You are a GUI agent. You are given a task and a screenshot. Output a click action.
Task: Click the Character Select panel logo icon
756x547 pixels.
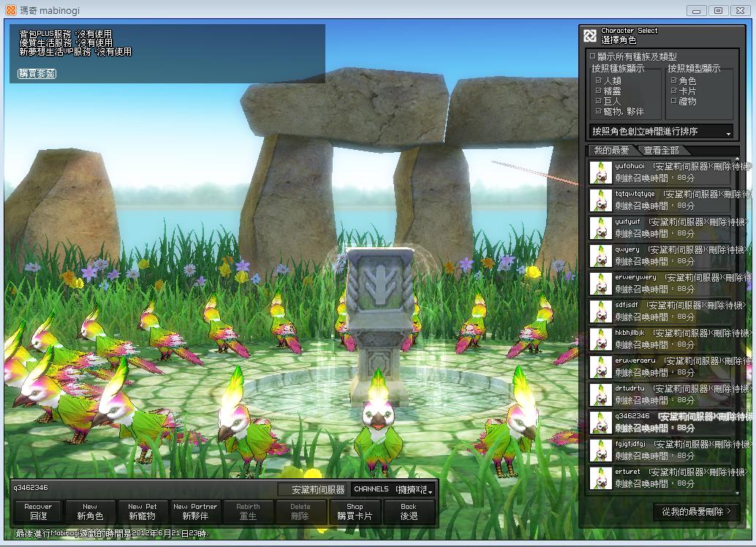590,36
